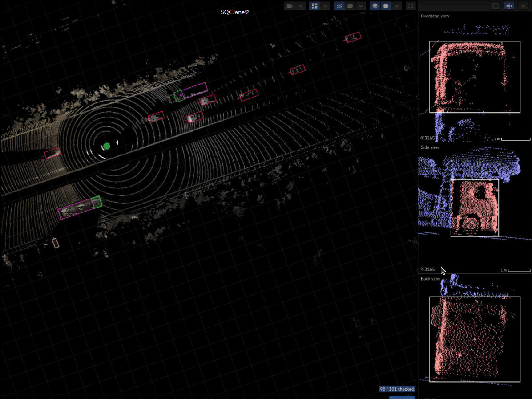Viewport: 532px width, 399px height.
Task: Select the magenta truck cuboid at lower left
Action: (x=76, y=208)
